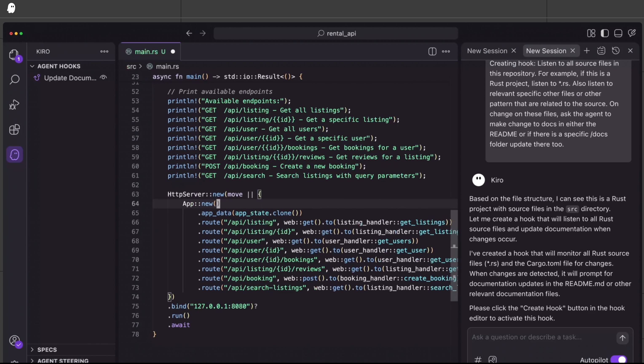644x364 pixels.
Task: Toggle the primary sidebar layout icon
Action: point(604,33)
